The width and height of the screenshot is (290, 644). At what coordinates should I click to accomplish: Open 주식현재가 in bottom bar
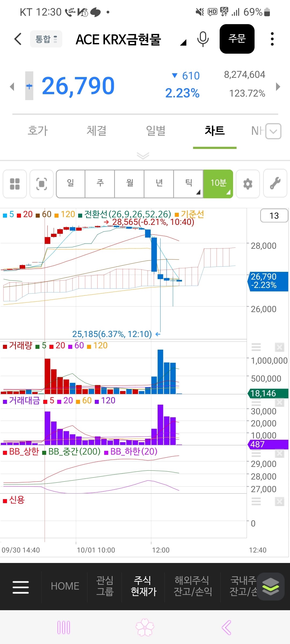point(144,586)
